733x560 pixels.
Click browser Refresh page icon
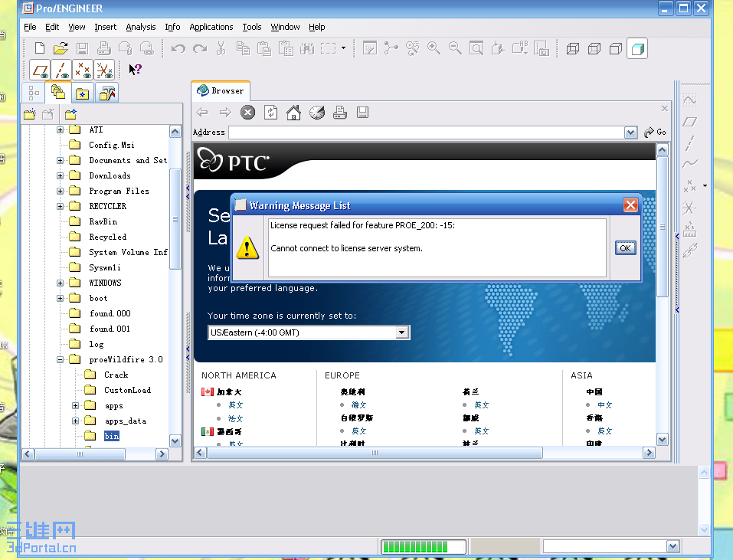tap(270, 112)
